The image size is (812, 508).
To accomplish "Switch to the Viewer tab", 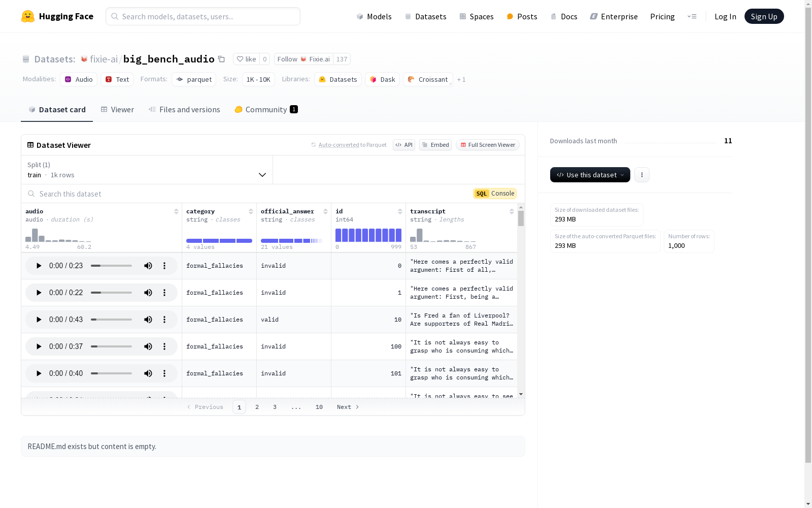I will tap(117, 110).
